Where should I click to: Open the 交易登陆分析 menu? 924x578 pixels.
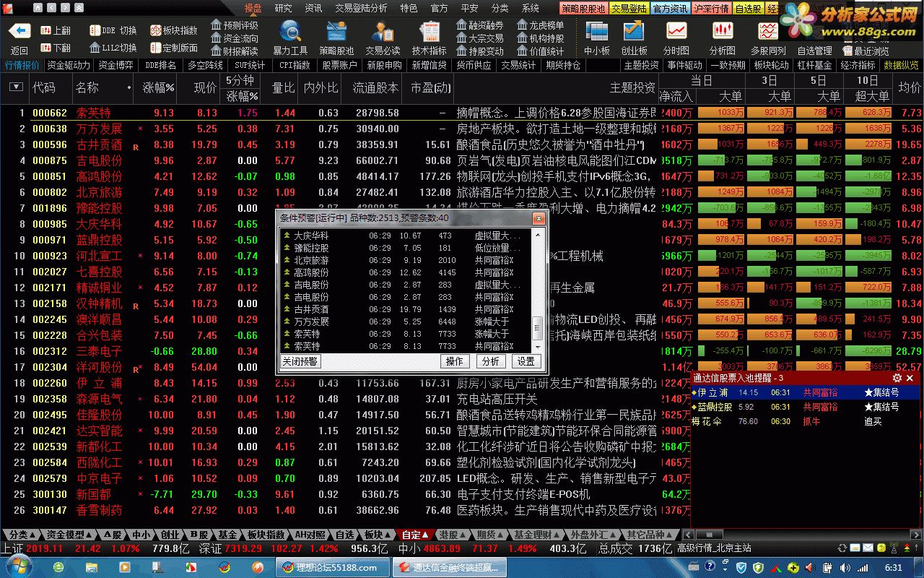[x=361, y=8]
